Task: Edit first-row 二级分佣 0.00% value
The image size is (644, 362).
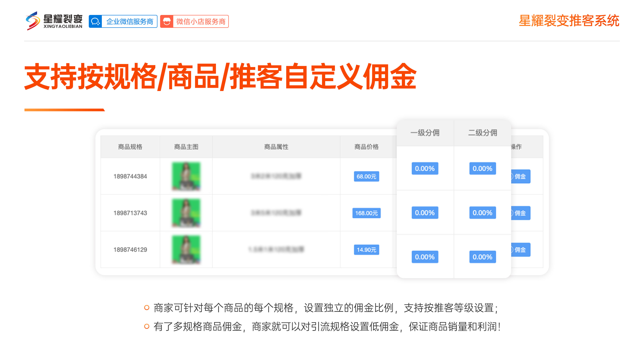Action: 482,169
